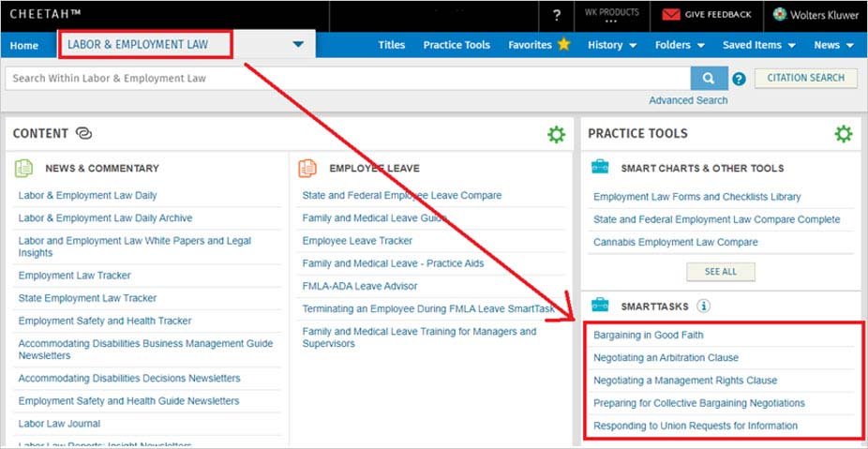The height and width of the screenshot is (449, 868).
Task: Click the Practice Tools settings gear
Action: pyautogui.click(x=844, y=134)
